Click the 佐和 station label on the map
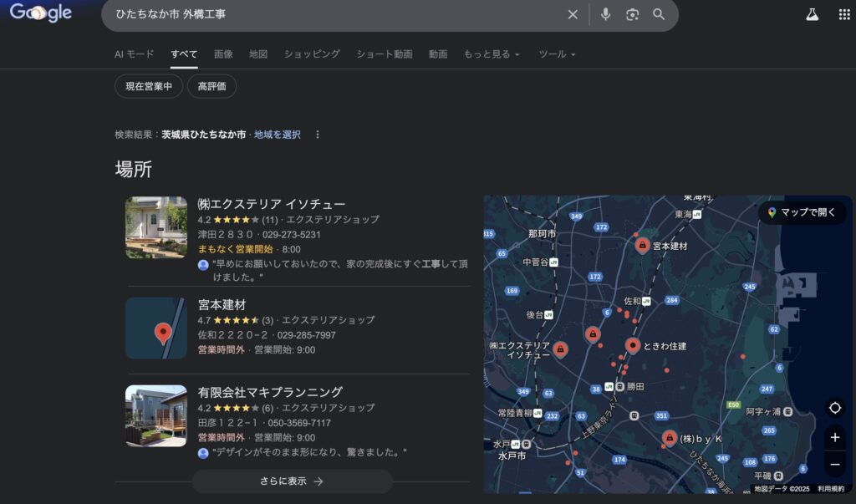This screenshot has height=504, width=856. click(x=632, y=301)
